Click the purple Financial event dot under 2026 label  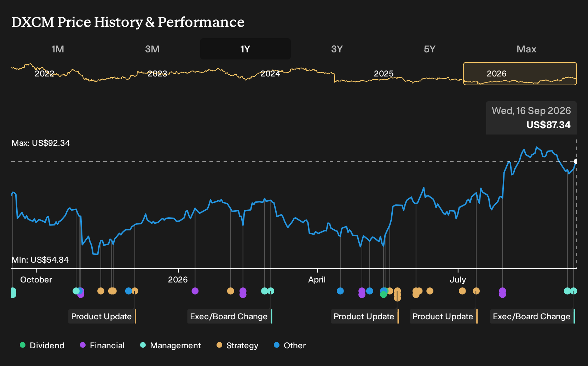(x=195, y=291)
